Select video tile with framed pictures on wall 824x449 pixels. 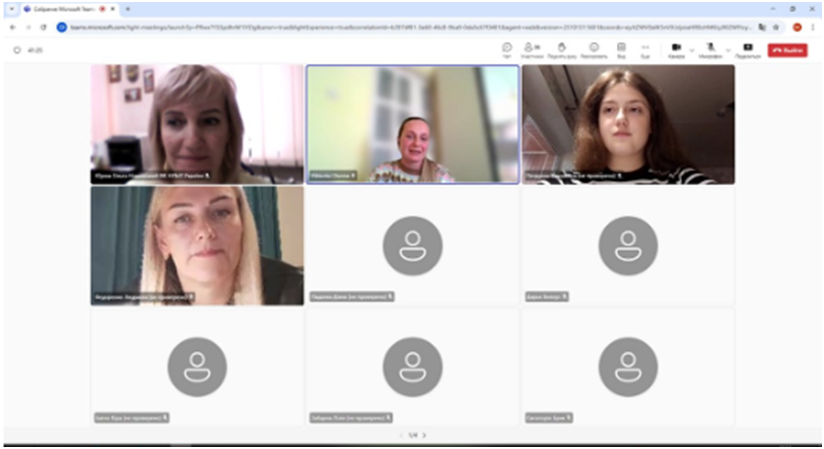tap(197, 125)
